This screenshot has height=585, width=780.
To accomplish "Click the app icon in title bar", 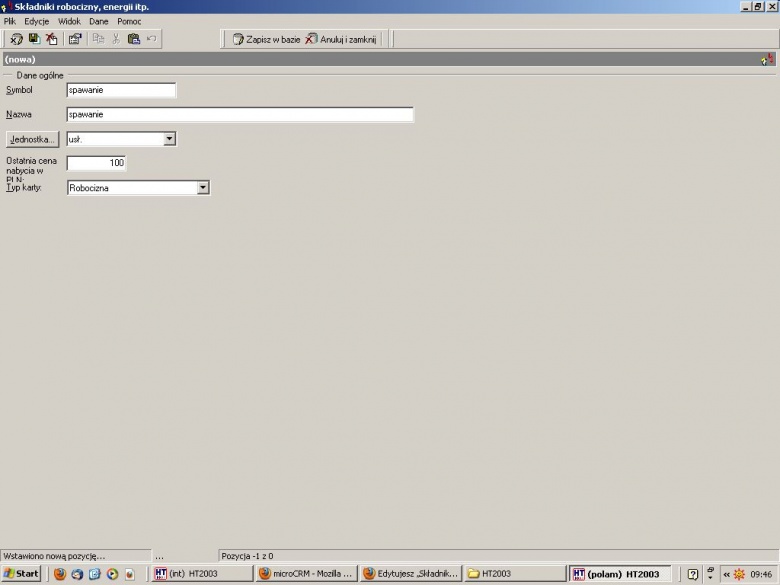I will pos(6,6).
